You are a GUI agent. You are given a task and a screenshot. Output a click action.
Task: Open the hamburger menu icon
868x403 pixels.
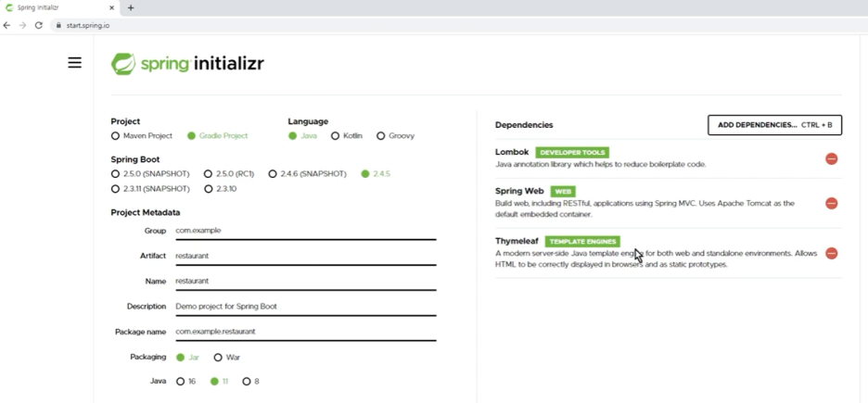pos(75,63)
